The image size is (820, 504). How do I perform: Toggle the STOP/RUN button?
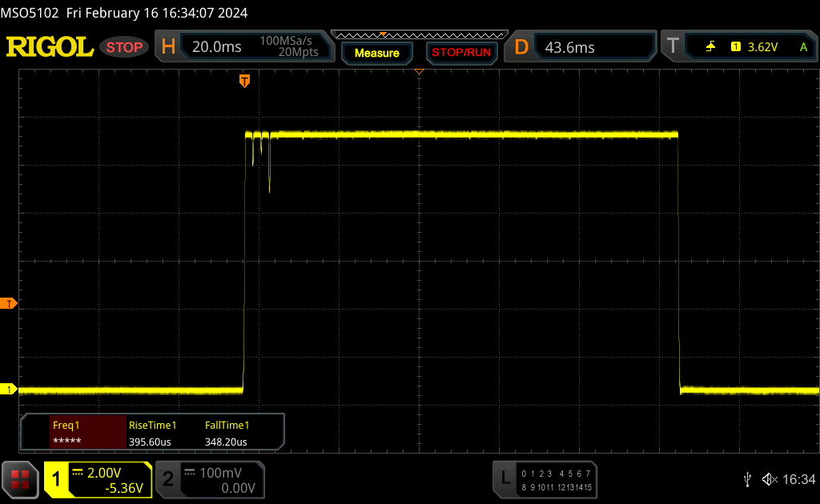(461, 53)
